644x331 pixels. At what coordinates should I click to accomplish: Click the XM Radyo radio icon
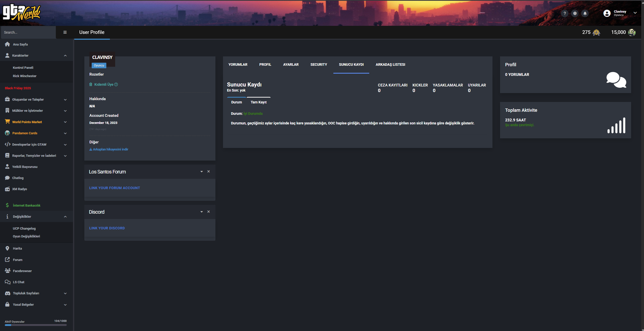[x=7, y=189]
